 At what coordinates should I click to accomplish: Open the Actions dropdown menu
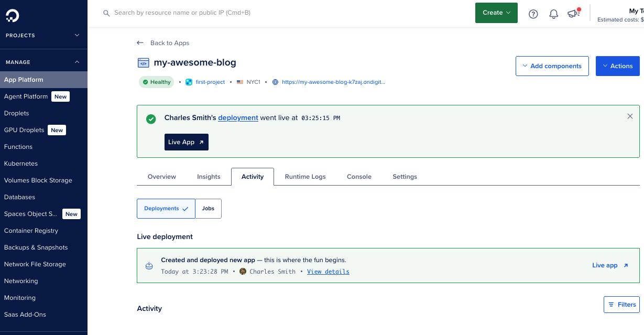click(617, 66)
